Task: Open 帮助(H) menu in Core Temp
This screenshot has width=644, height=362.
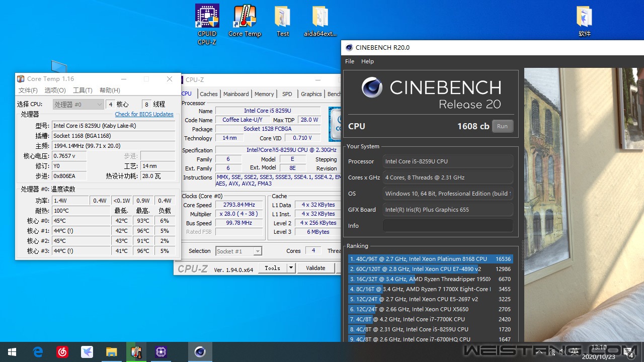Action: [x=110, y=90]
